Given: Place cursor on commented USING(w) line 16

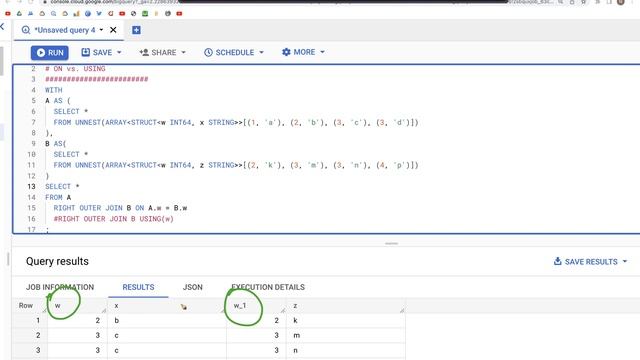Looking at the screenshot, I should click(x=113, y=219).
